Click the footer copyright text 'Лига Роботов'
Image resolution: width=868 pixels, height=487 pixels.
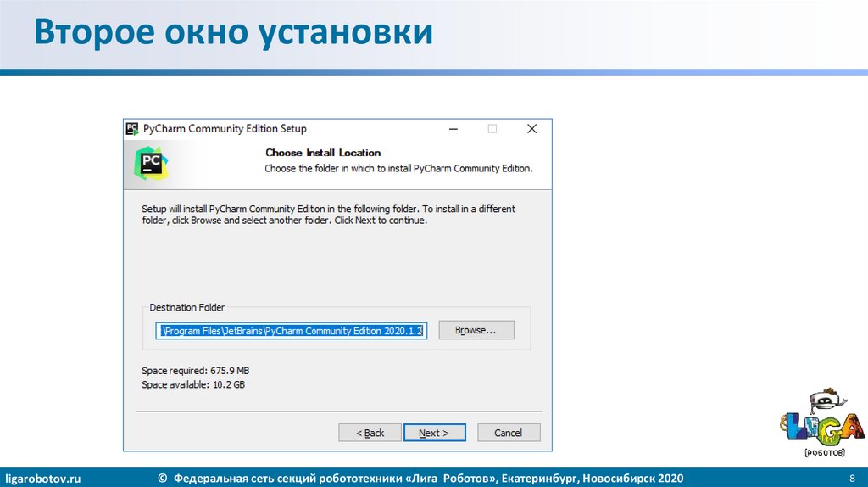pyautogui.click(x=420, y=479)
